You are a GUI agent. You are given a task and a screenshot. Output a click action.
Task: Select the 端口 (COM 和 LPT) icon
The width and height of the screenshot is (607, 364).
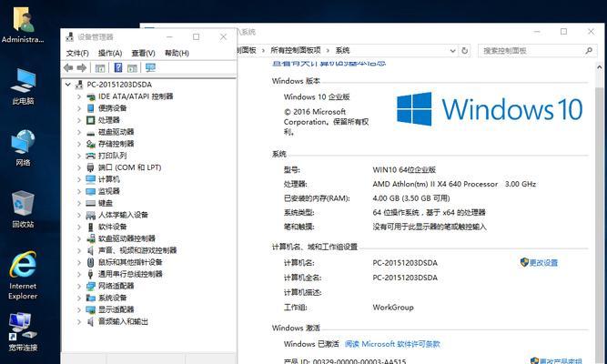point(91,167)
